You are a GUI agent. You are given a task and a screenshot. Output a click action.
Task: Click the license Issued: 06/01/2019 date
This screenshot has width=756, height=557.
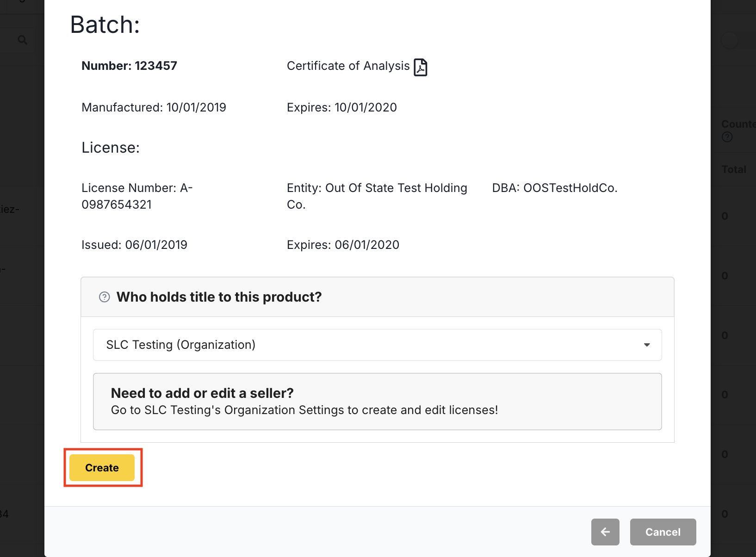134,245
